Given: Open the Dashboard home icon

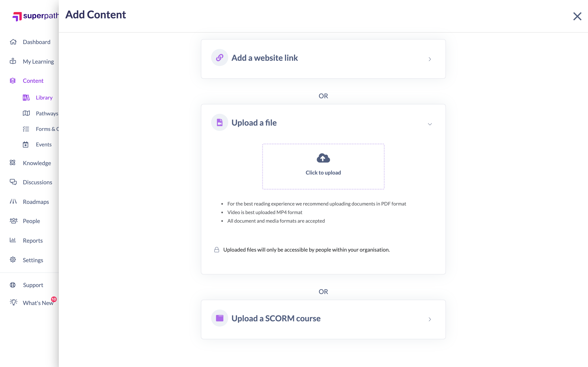Looking at the screenshot, I should pos(13,42).
